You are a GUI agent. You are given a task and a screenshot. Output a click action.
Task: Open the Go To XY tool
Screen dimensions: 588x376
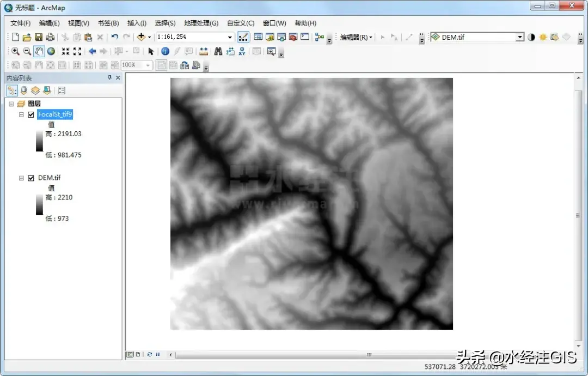tap(242, 51)
